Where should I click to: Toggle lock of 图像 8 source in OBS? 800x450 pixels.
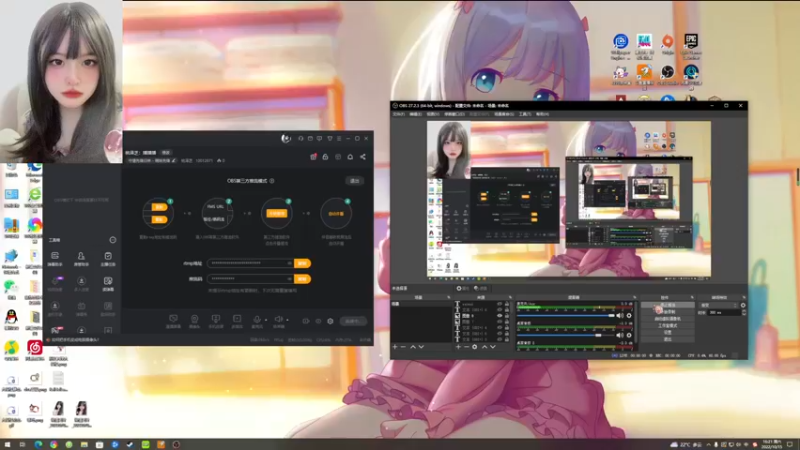point(507,315)
